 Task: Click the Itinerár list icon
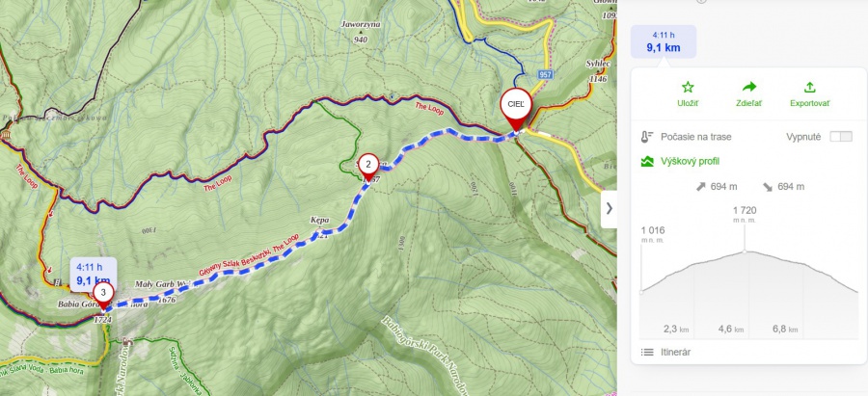click(x=646, y=352)
